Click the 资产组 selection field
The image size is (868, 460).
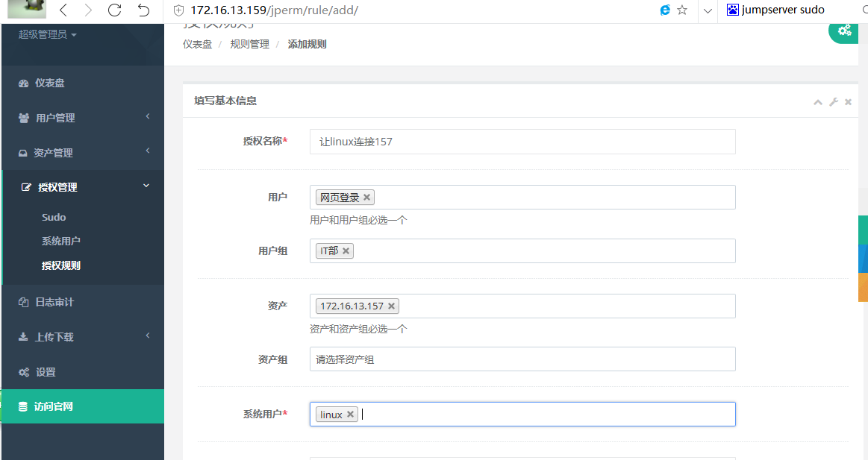coord(522,359)
